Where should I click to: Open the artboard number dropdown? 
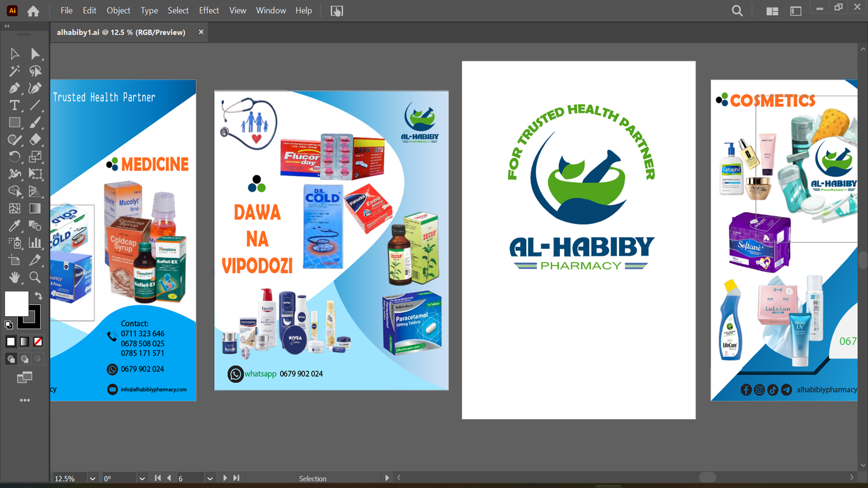pos(210,478)
